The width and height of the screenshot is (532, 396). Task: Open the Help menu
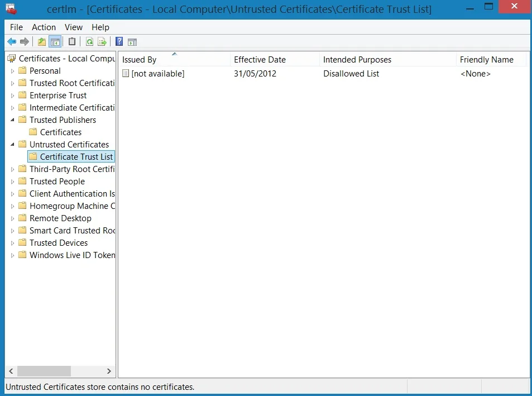point(100,27)
